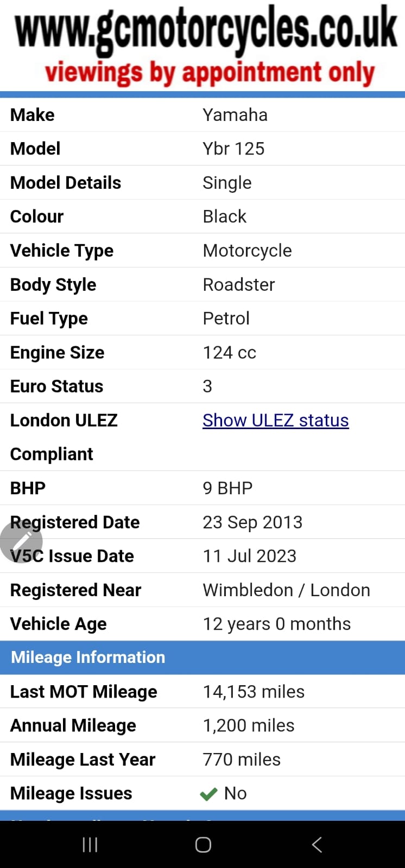The image size is (405, 868).
Task: Select the Registered Date 23 Sep 2013
Action: (252, 522)
